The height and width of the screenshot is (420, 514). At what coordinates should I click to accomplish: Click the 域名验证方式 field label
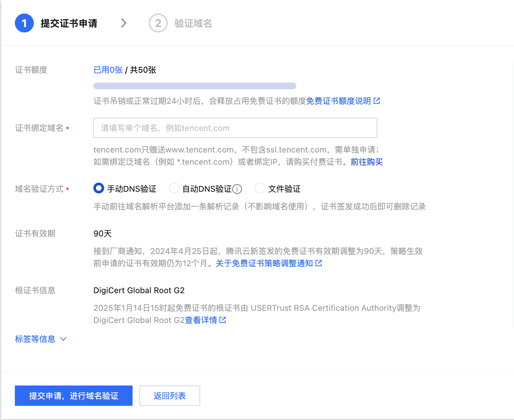pyautogui.click(x=39, y=189)
